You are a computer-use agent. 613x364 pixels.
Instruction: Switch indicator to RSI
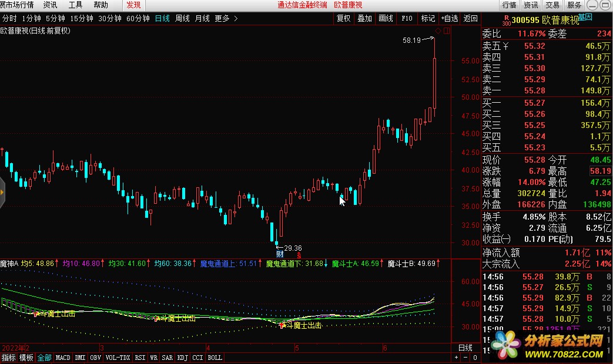[140, 358]
